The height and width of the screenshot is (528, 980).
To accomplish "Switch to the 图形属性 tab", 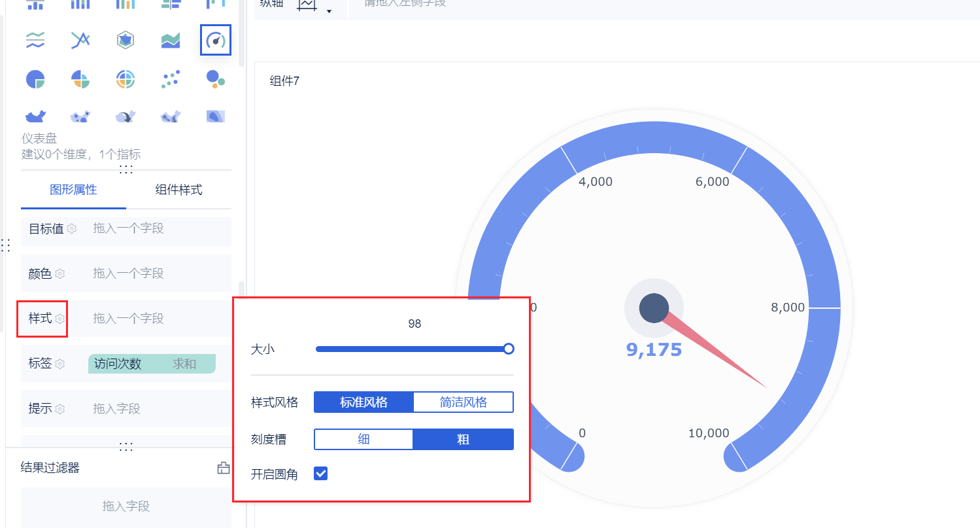I will coord(73,190).
